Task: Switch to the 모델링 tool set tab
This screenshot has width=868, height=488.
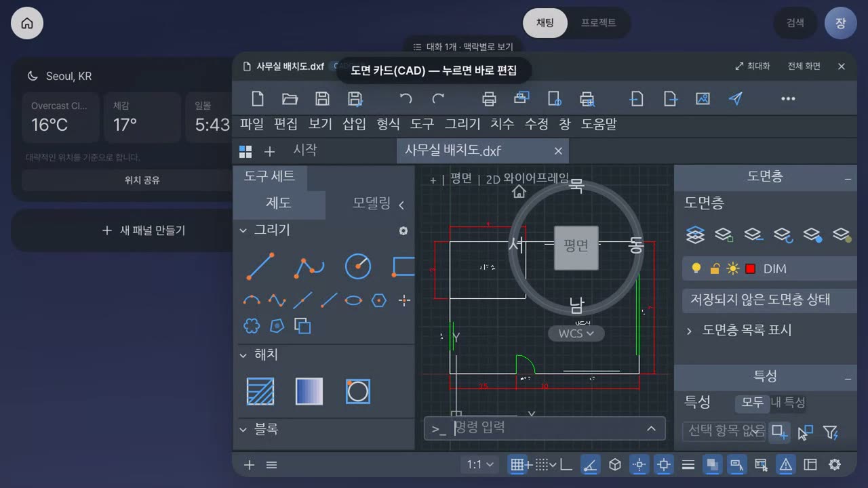Action: [372, 203]
